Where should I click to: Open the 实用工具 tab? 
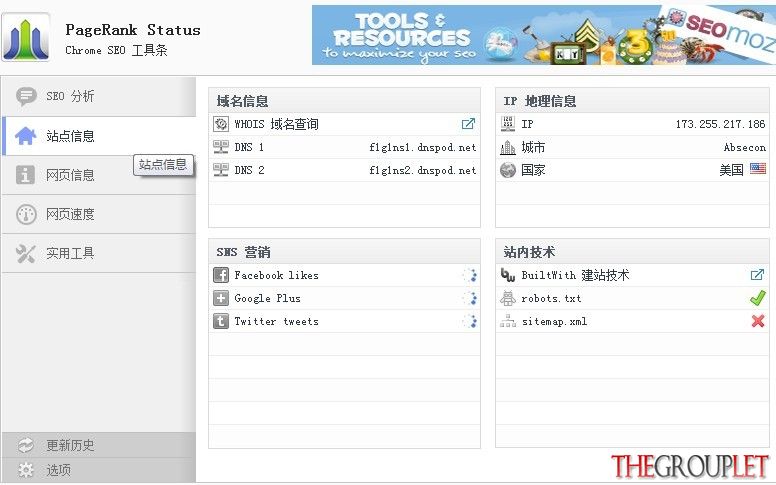coord(99,253)
